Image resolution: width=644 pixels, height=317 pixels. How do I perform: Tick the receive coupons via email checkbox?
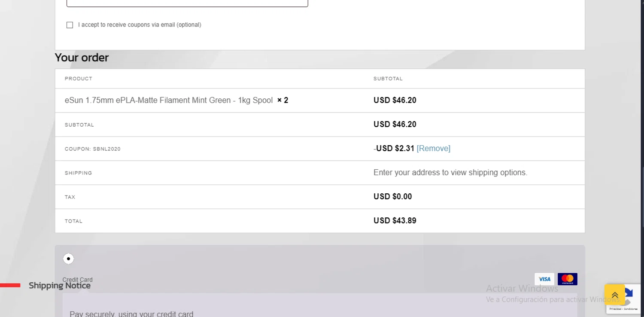tap(70, 25)
